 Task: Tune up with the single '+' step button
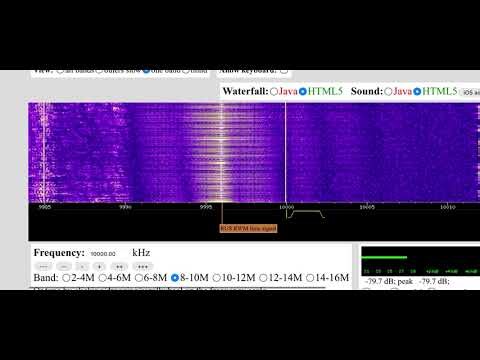(x=99, y=266)
